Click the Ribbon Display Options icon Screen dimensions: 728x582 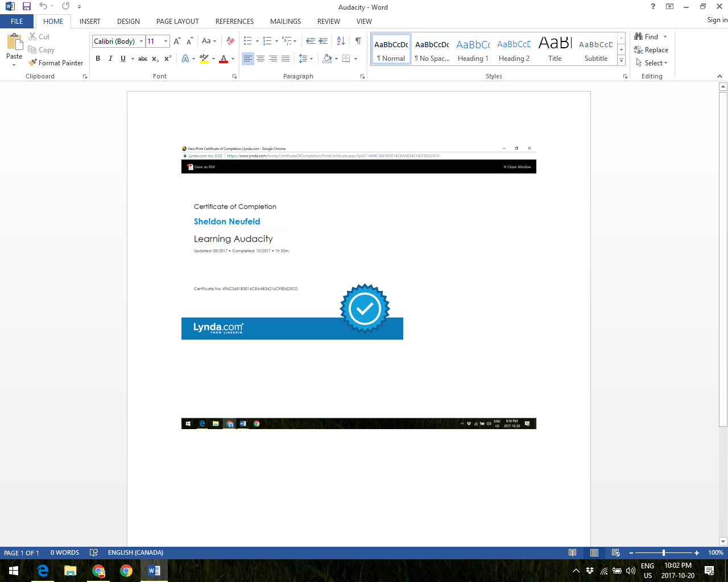[670, 6]
